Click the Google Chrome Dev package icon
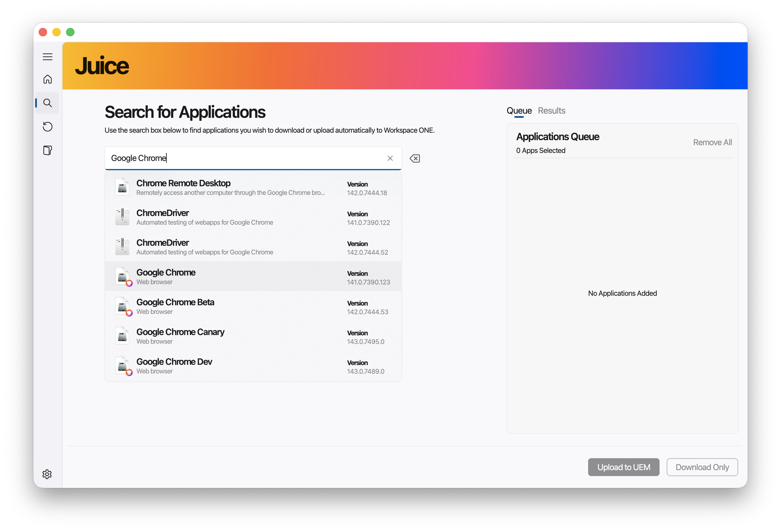This screenshot has height=532, width=781. click(123, 365)
